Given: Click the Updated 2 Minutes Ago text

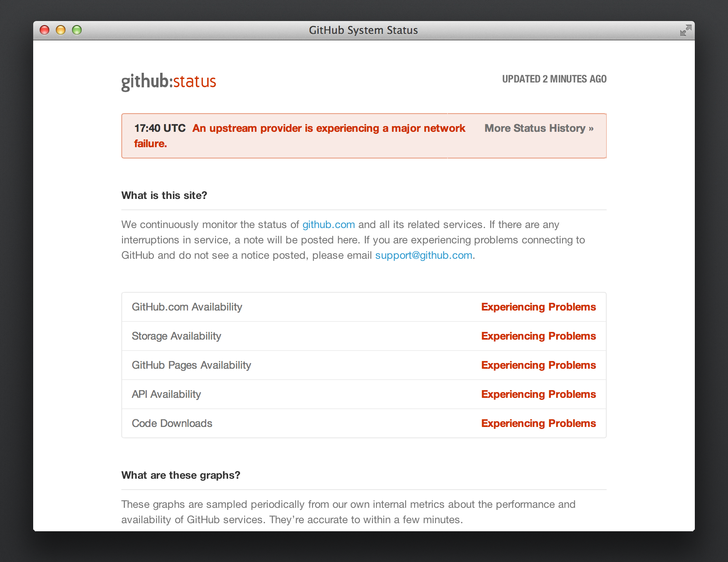Looking at the screenshot, I should [x=554, y=79].
